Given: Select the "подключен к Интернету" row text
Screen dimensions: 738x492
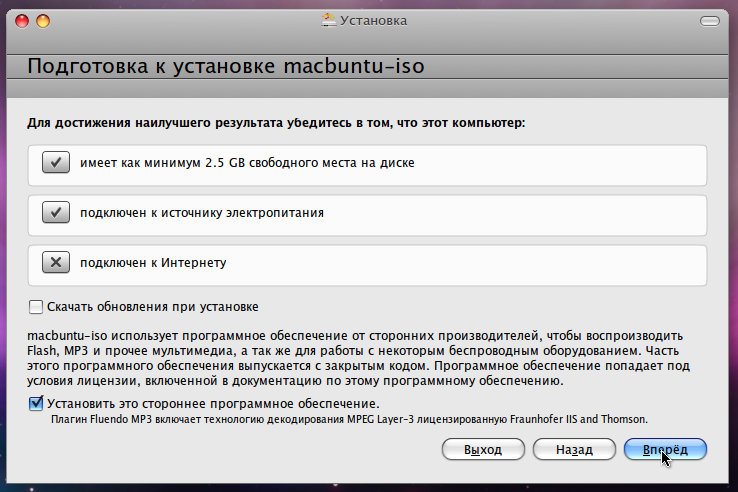Looking at the screenshot, I should pos(154,264).
